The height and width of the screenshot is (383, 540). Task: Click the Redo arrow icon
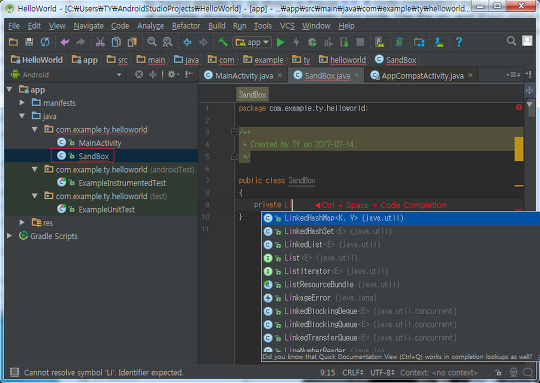pos(81,42)
